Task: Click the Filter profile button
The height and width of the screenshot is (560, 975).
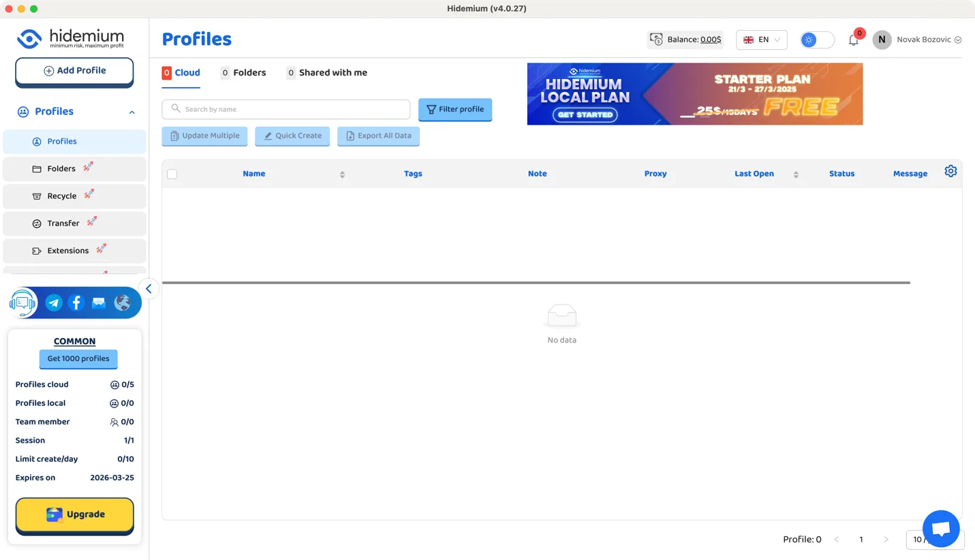Action: (455, 109)
